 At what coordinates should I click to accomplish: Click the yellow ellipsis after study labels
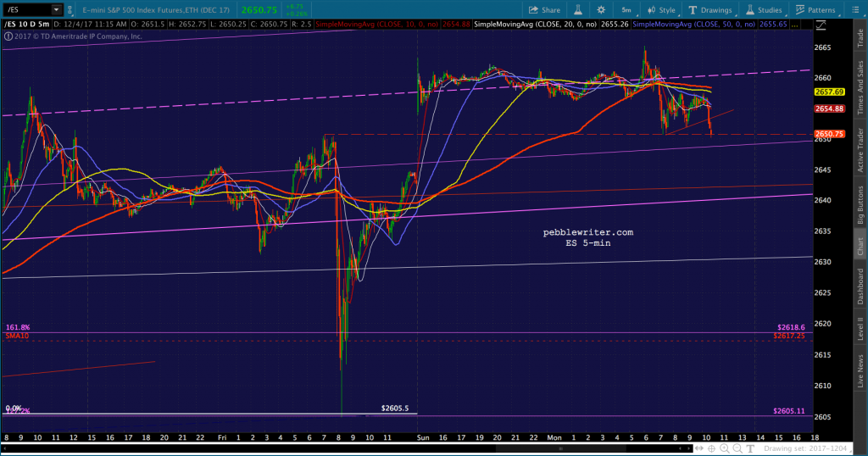797,25
